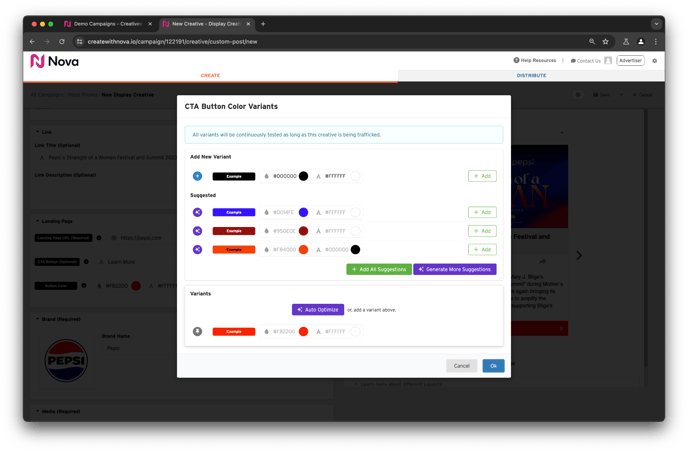Click Add All Suggestions button
688x452 pixels.
tap(379, 269)
